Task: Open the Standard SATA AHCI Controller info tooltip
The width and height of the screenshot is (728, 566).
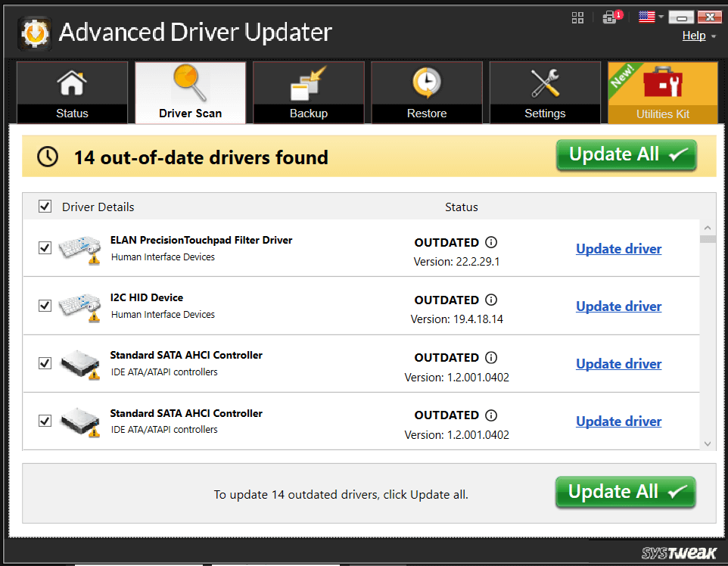Action: [491, 357]
